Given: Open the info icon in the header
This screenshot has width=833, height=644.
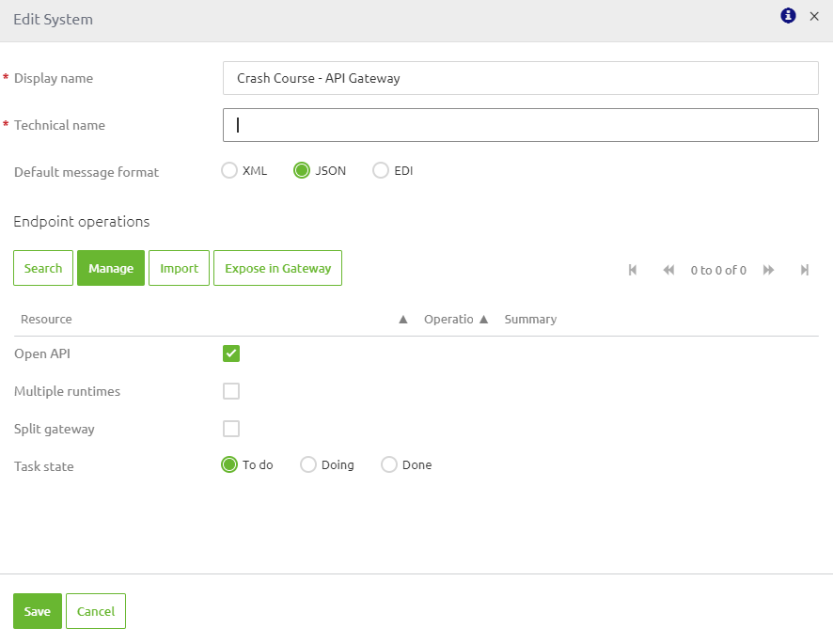Looking at the screenshot, I should (788, 16).
